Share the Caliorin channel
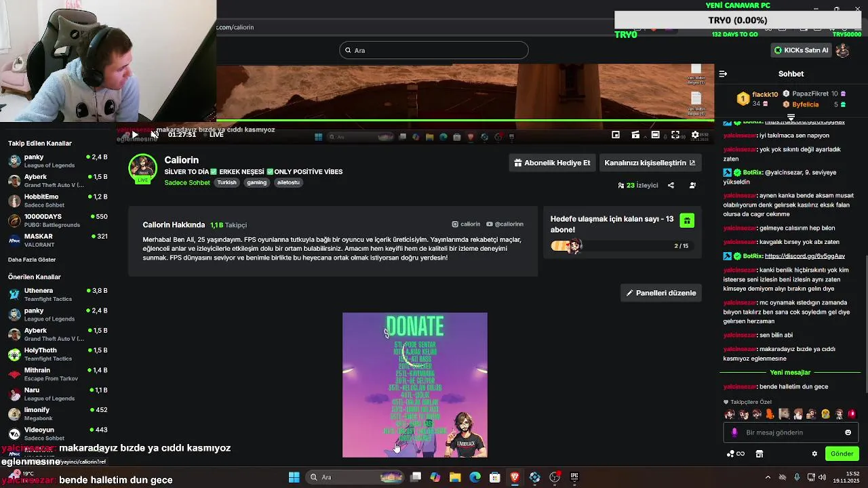 tap(671, 185)
